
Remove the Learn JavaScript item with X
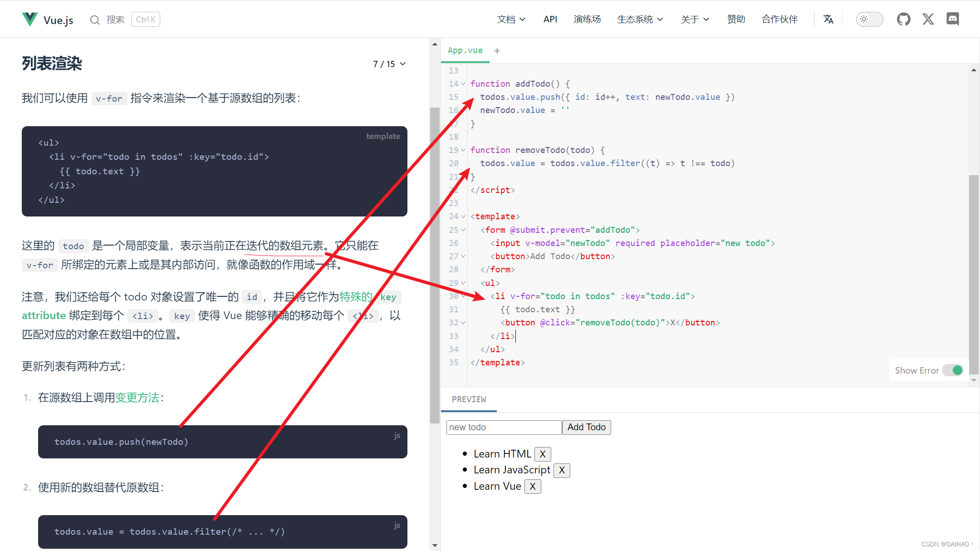[x=562, y=470]
